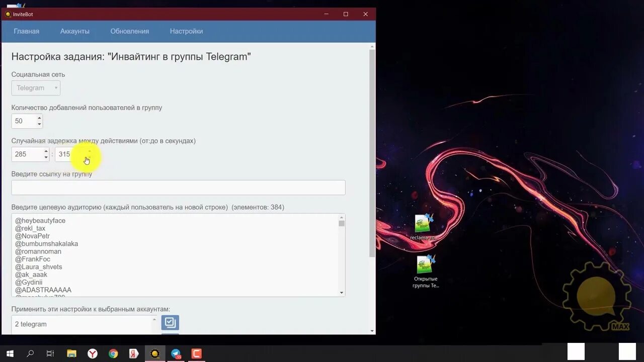Image resolution: width=644 pixels, height=362 pixels.
Task: Increase the 285 delay value
Action: (x=46, y=151)
